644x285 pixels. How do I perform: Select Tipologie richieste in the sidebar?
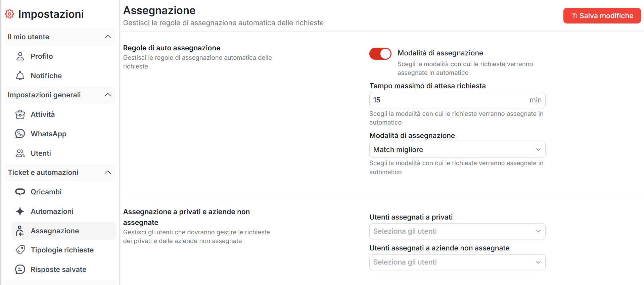click(x=62, y=250)
